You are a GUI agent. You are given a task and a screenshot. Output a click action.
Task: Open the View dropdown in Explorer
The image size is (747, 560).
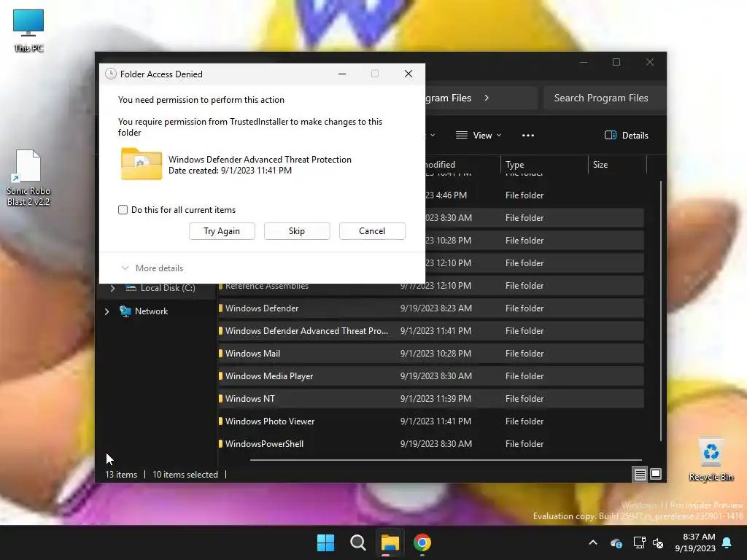point(479,135)
